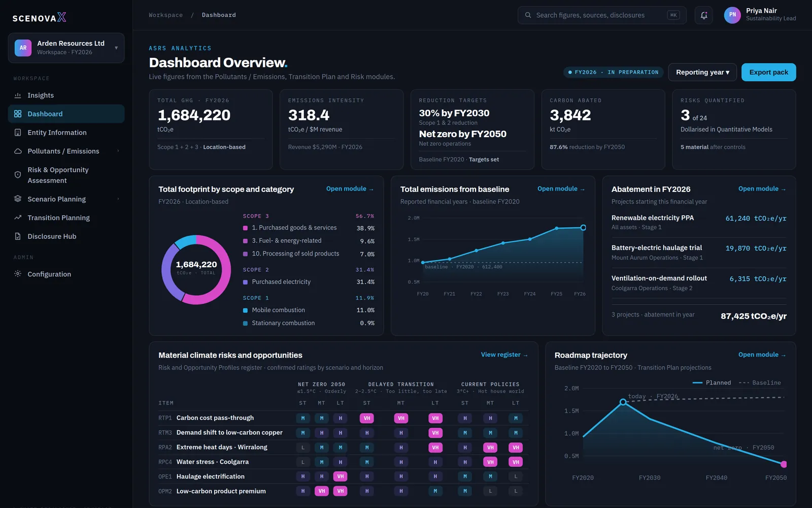Click the Risks Quantified card
Screen dimensions: 812x508
(x=734, y=130)
